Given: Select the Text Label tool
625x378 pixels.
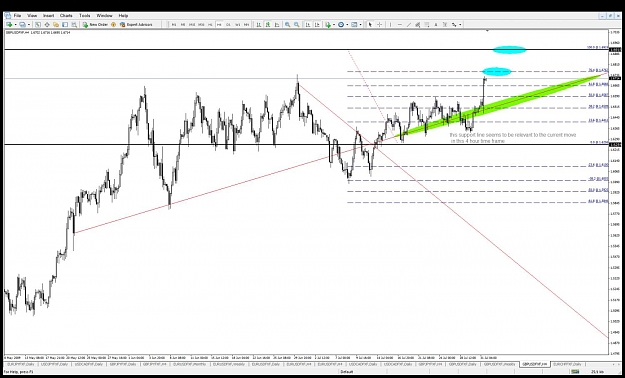Looking at the screenshot, I should (445, 25).
